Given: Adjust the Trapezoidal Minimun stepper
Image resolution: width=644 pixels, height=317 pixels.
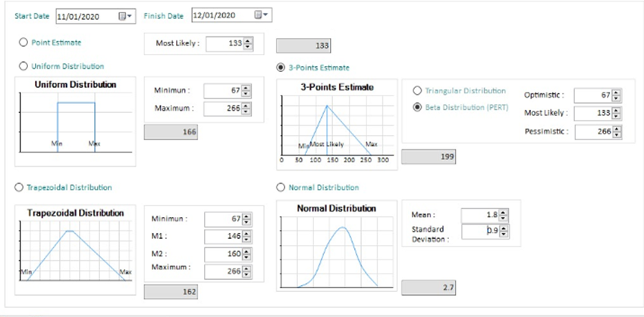Looking at the screenshot, I should [247, 220].
